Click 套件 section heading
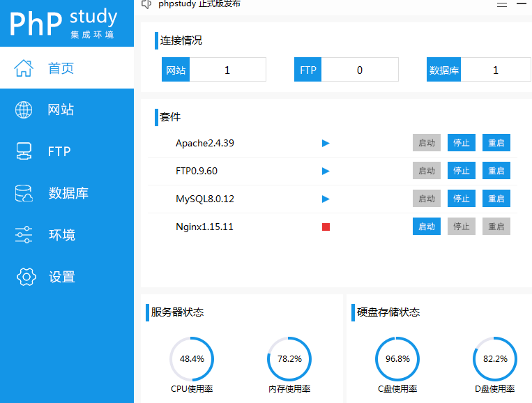The height and width of the screenshot is (403, 532). tap(170, 117)
